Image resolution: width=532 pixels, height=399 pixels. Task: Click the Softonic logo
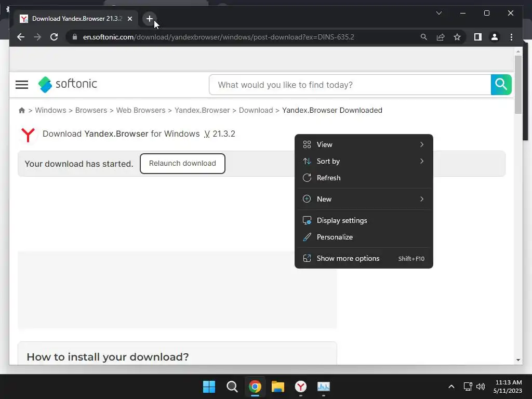coord(68,84)
